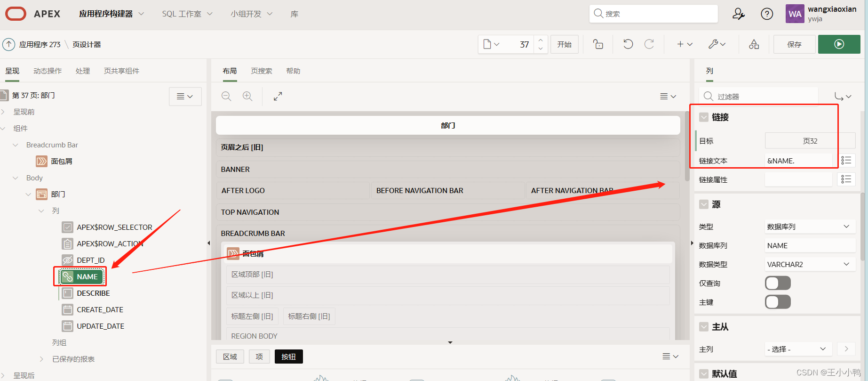Zoom in the layout view

tap(247, 96)
